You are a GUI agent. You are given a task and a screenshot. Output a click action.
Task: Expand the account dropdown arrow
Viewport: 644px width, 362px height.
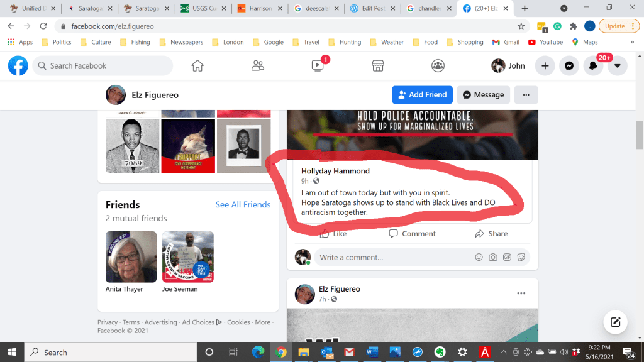(618, 66)
